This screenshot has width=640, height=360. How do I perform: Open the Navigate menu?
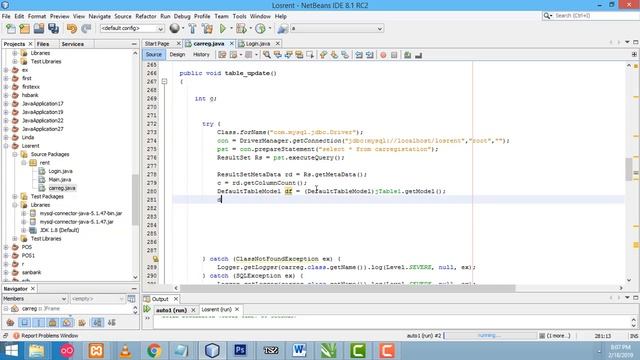100,16
